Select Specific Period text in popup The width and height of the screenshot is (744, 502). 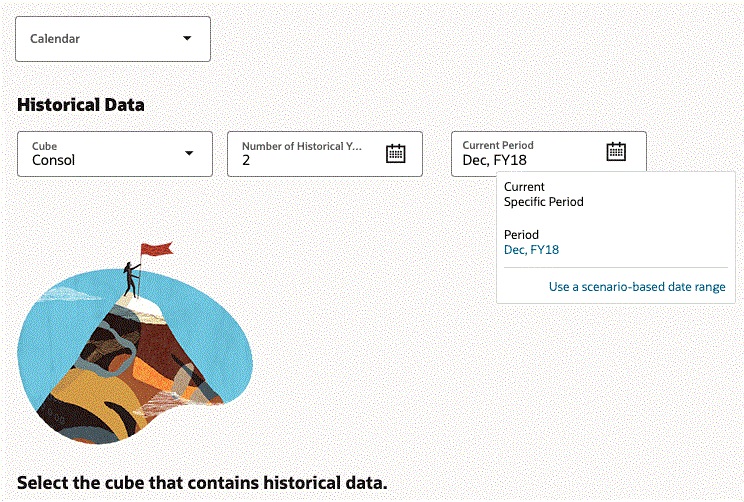click(543, 202)
